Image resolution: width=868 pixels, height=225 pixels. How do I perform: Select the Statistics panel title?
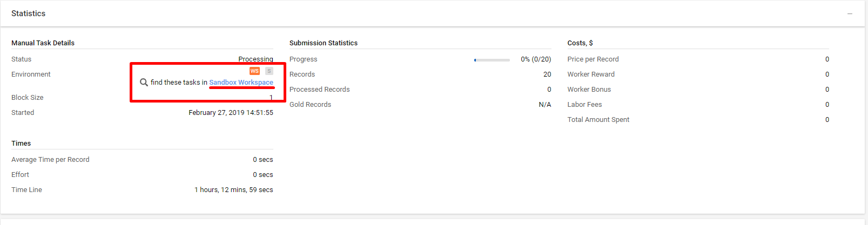[x=29, y=13]
